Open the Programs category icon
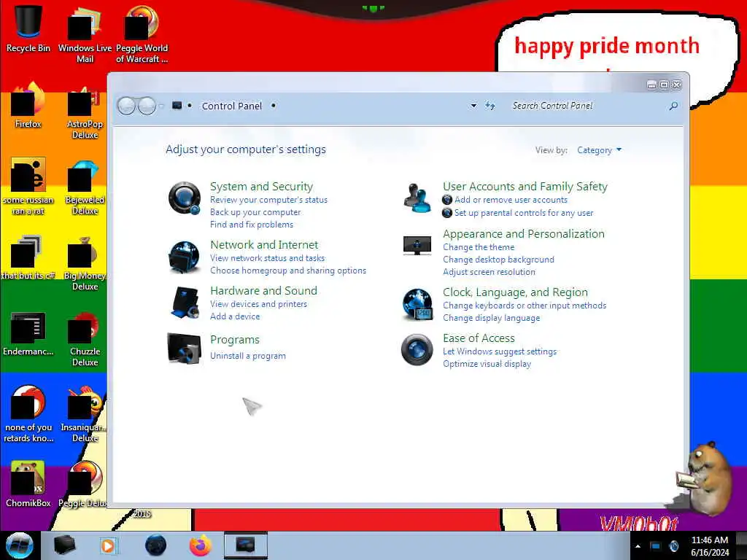Screen dimensions: 747x560 click(x=185, y=348)
